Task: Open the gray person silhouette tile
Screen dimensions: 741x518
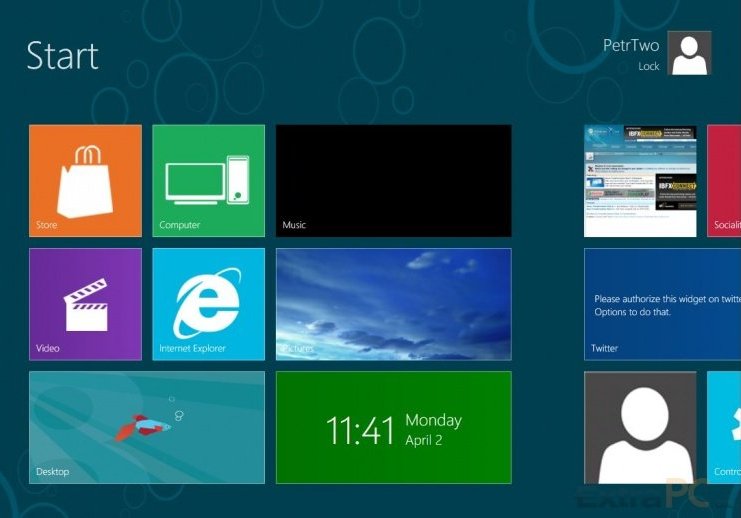Action: (x=640, y=427)
